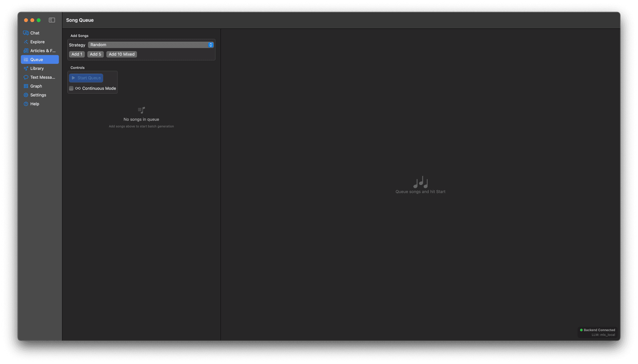Click the Graph grid icon
This screenshot has width=638, height=364.
coord(26,86)
